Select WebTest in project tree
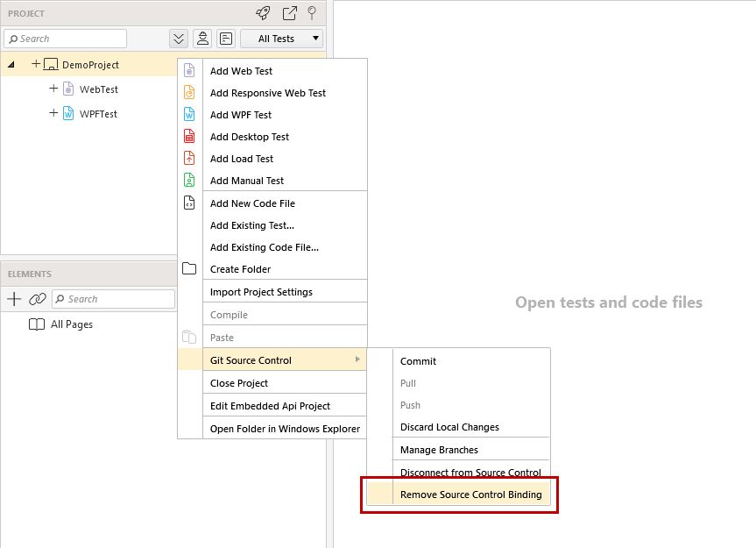 pos(99,89)
